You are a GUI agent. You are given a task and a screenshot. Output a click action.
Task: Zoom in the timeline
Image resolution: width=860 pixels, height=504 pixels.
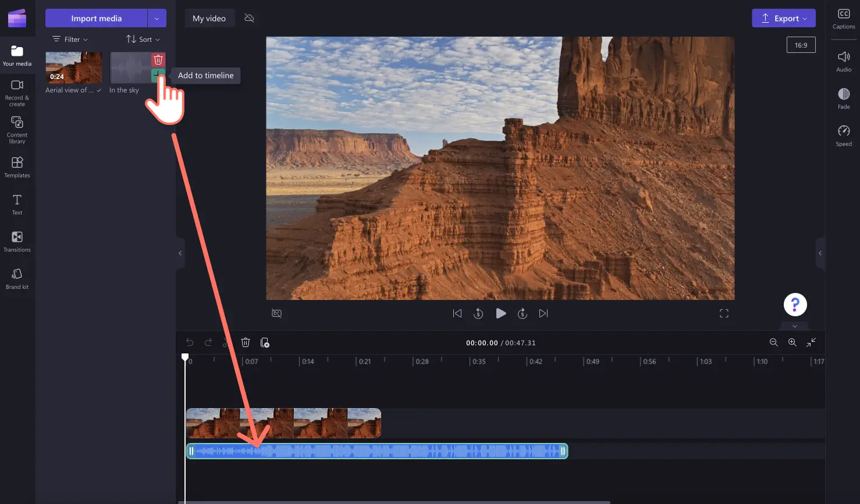pos(792,342)
